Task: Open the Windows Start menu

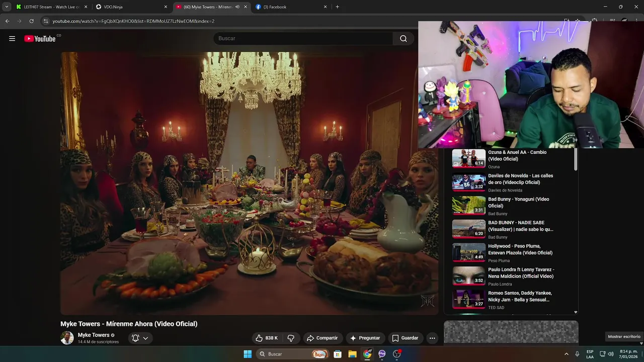Action: tap(248, 354)
